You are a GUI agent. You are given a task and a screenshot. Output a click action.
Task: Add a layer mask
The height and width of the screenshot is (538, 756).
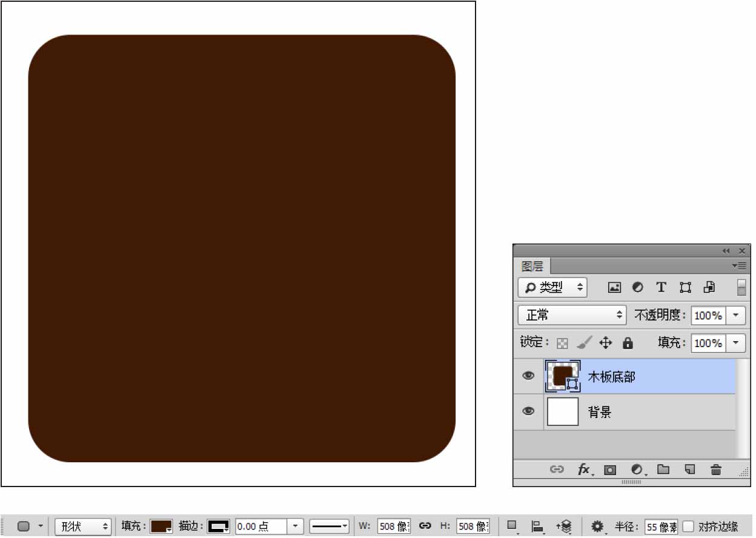(610, 470)
